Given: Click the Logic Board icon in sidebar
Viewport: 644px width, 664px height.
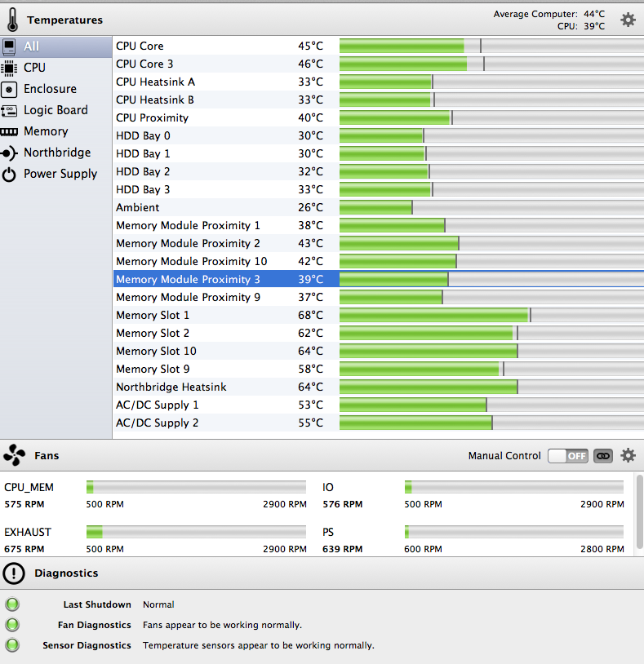Looking at the screenshot, I should (x=9, y=110).
